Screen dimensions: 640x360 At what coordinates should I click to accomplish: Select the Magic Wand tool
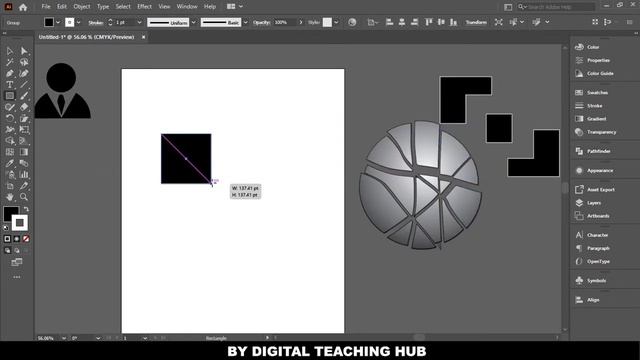click(x=10, y=62)
